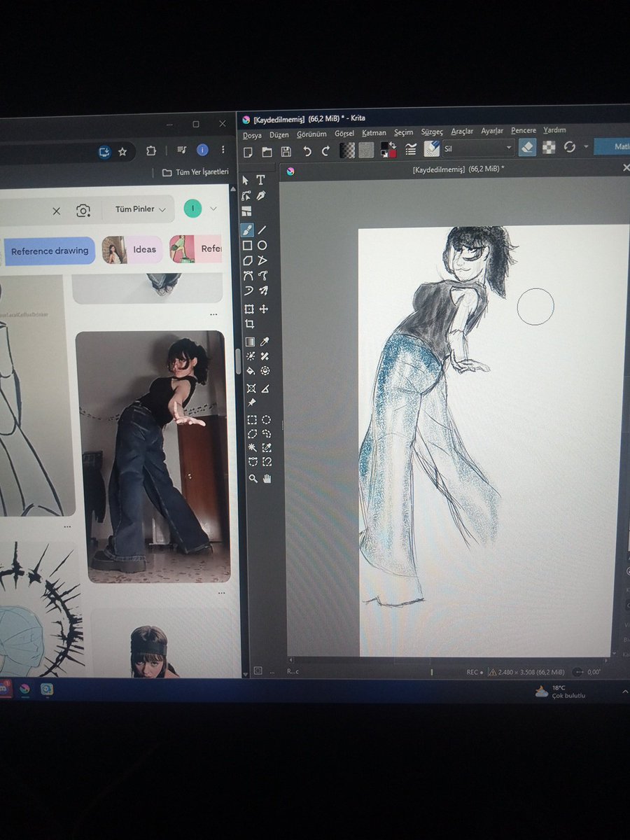This screenshot has width=630, height=840.
Task: Clear the Pinterest search with X
Action: click(x=57, y=211)
